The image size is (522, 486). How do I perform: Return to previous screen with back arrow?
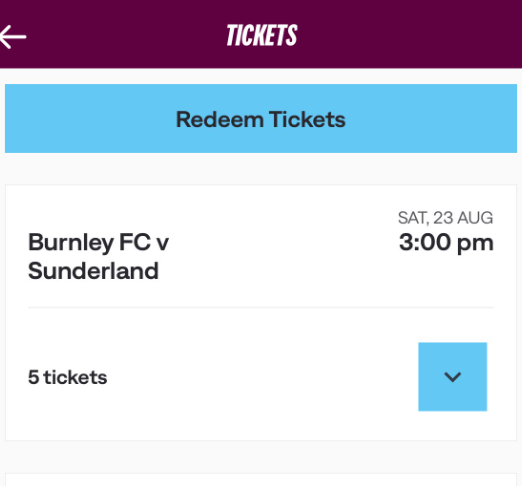pos(13,37)
